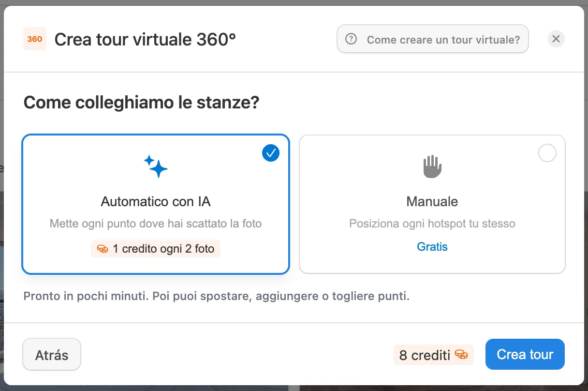Click the Crea tour button
The height and width of the screenshot is (391, 588).
click(525, 354)
